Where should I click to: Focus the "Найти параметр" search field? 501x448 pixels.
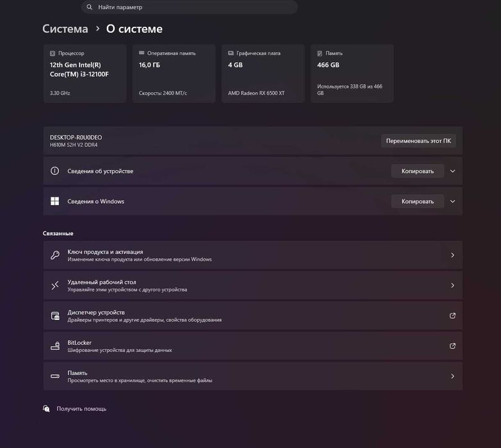point(190,7)
